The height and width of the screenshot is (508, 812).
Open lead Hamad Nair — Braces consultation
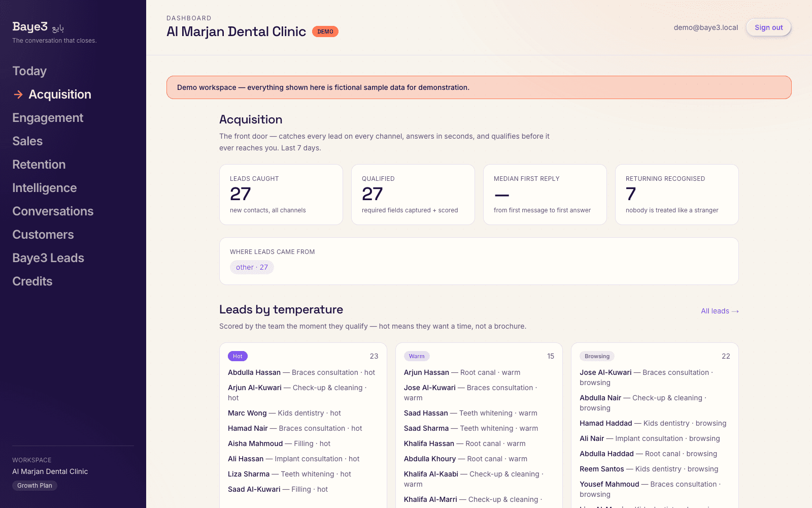[x=295, y=428]
